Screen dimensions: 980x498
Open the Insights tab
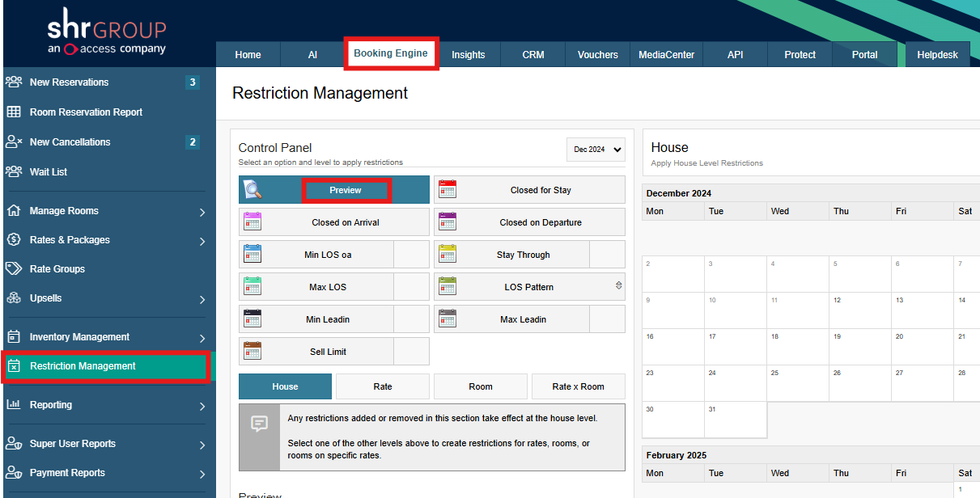point(469,54)
